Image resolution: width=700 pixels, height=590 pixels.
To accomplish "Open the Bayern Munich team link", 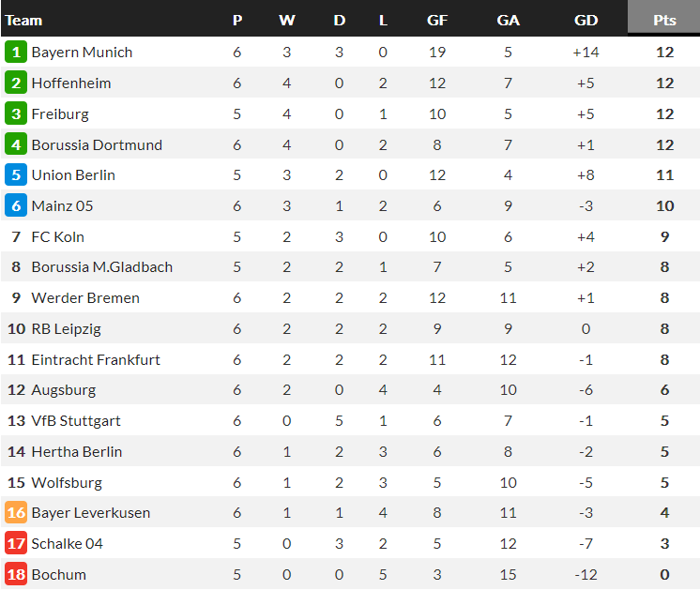I will coord(82,53).
